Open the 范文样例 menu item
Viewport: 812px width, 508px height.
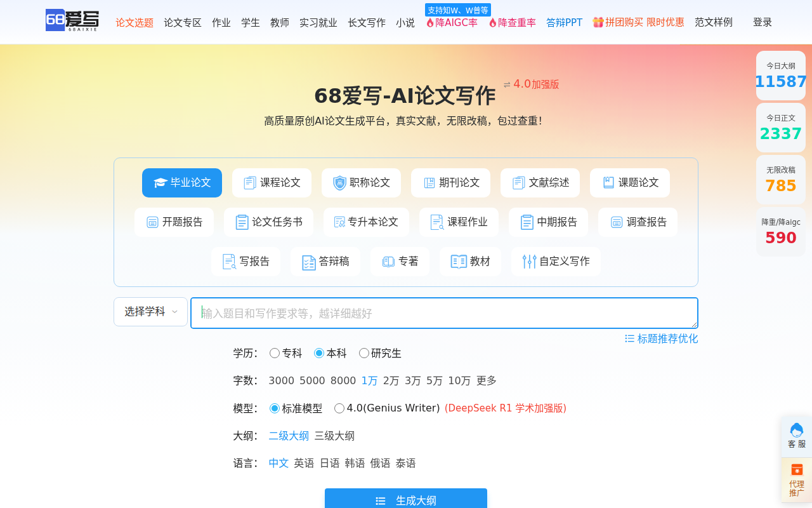pyautogui.click(x=714, y=22)
